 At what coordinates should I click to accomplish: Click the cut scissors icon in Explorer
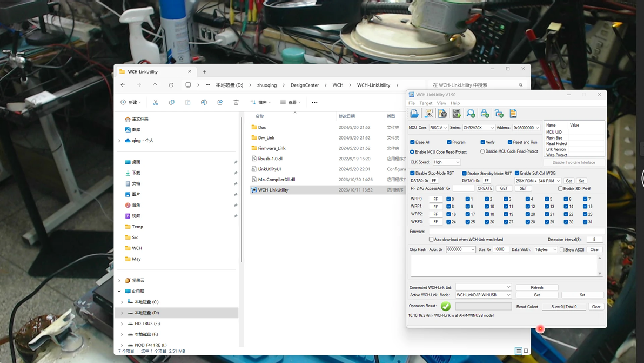pos(156,102)
